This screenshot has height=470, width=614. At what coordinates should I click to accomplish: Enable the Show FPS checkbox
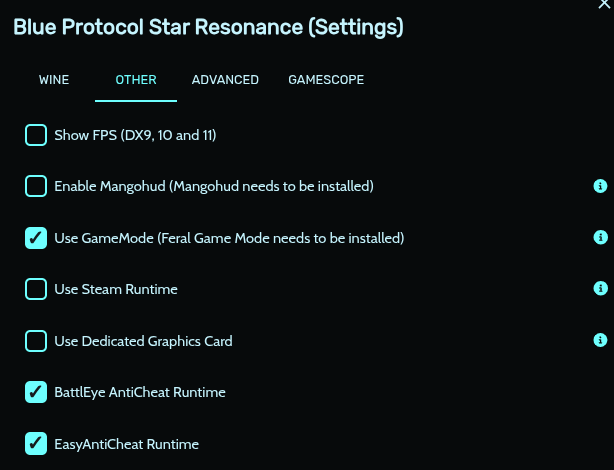[x=36, y=134]
